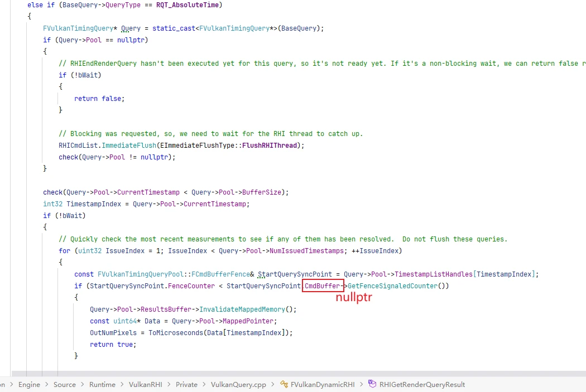Jump to RHIGetRenderQueryResult in breadcrumb
This screenshot has width=586, height=392.
(422, 385)
